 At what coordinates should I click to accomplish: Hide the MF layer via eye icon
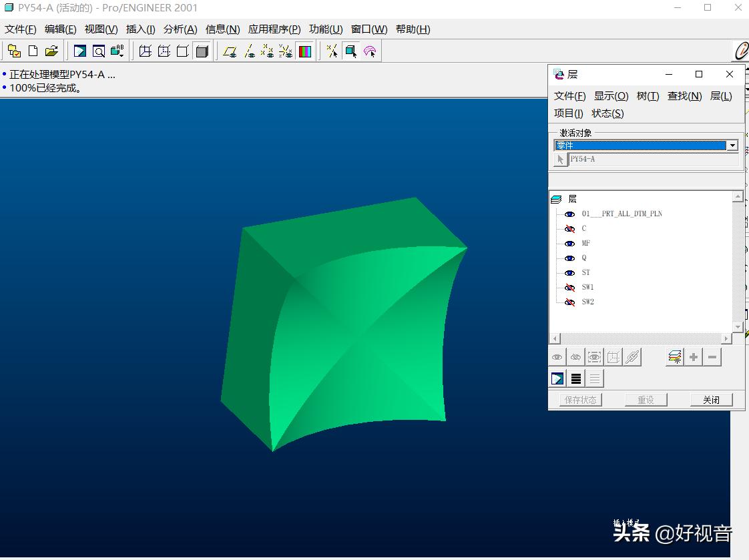point(569,244)
